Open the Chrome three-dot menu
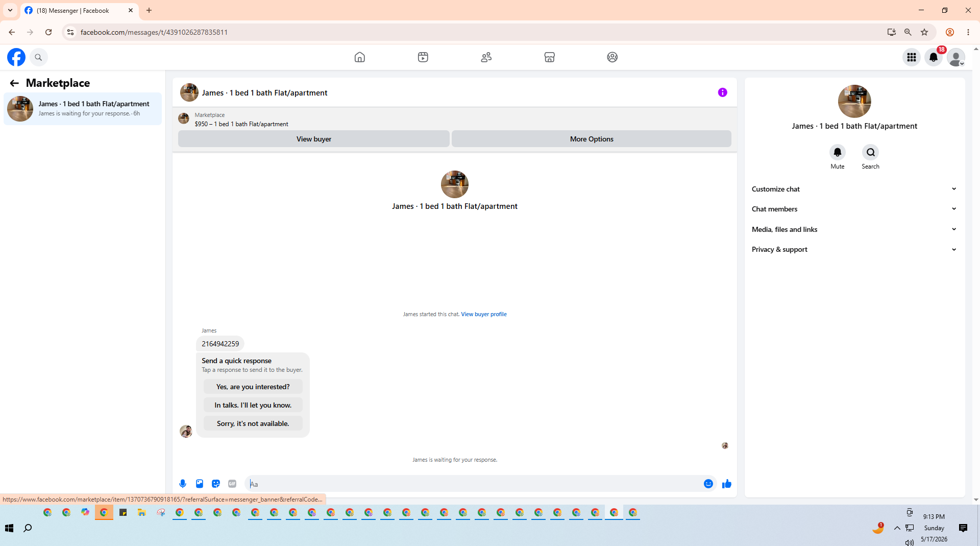 (x=968, y=32)
